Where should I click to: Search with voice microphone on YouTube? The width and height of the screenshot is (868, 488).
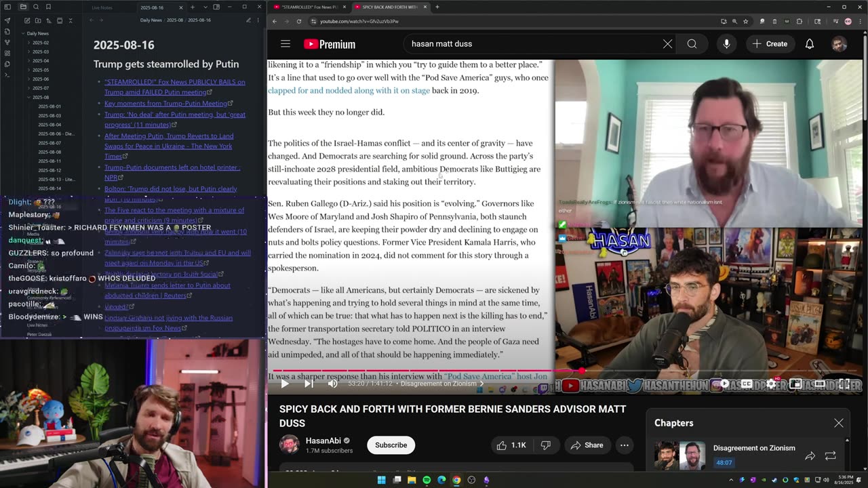[726, 44]
